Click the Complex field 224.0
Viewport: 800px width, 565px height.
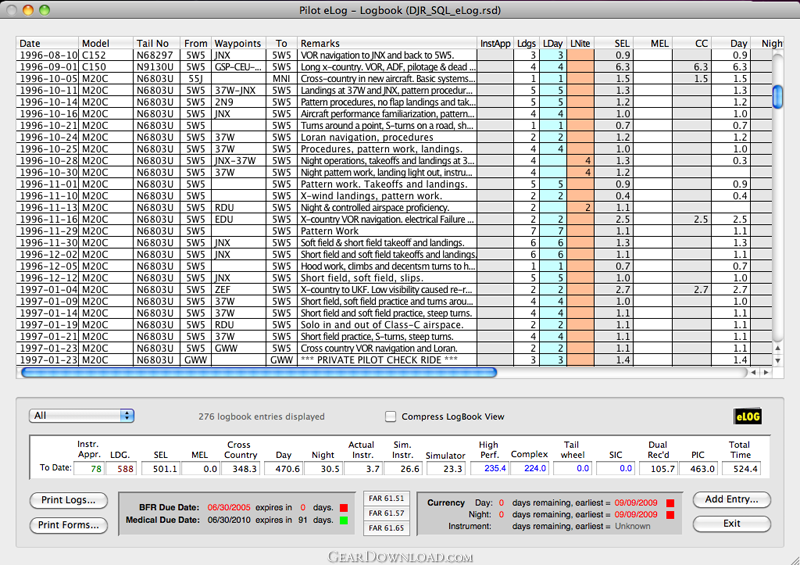pyautogui.click(x=529, y=469)
